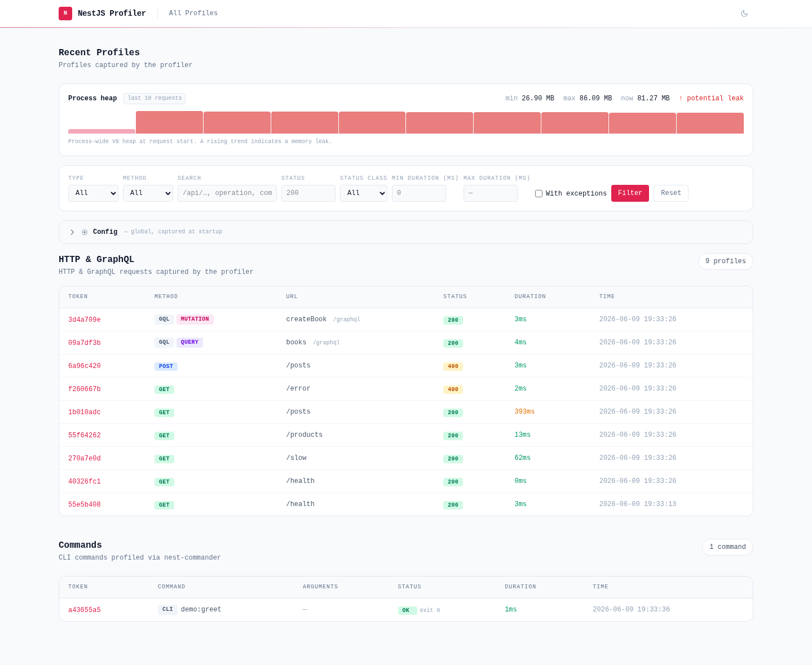This screenshot has width=812, height=665.
Task: Click the potential leak warning text
Action: point(711,99)
